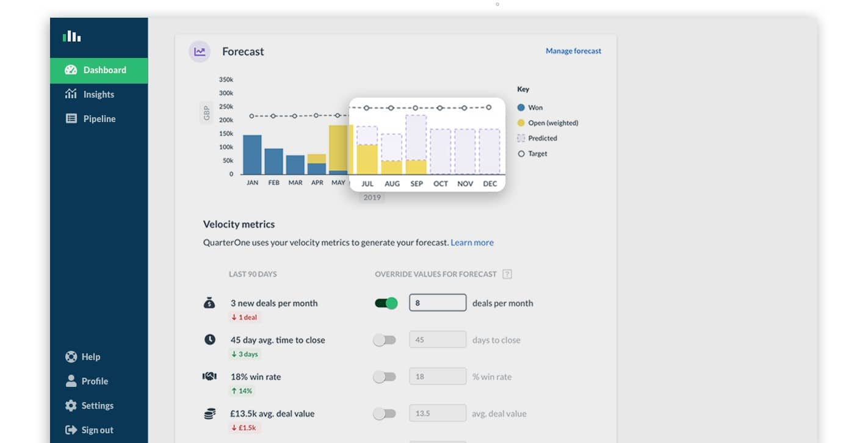Click the Sign out arrow icon
The width and height of the screenshot is (868, 443).
[x=71, y=430]
